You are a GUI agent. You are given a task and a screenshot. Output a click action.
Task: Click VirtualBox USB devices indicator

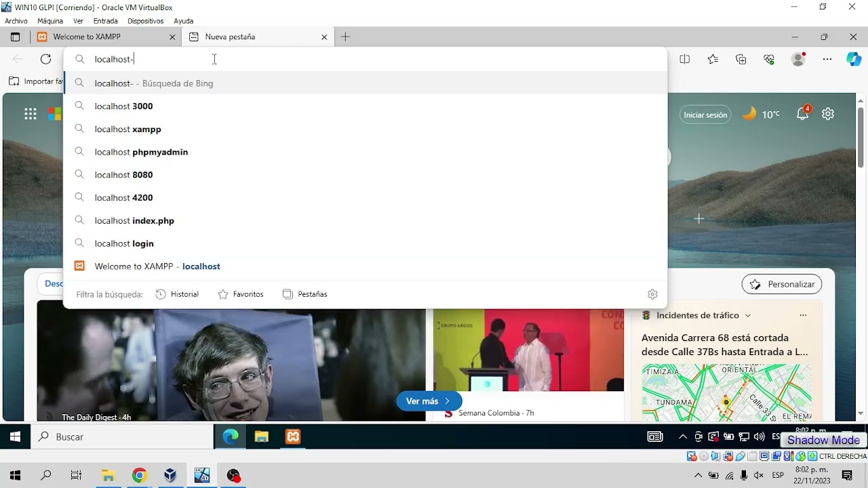pyautogui.click(x=741, y=456)
